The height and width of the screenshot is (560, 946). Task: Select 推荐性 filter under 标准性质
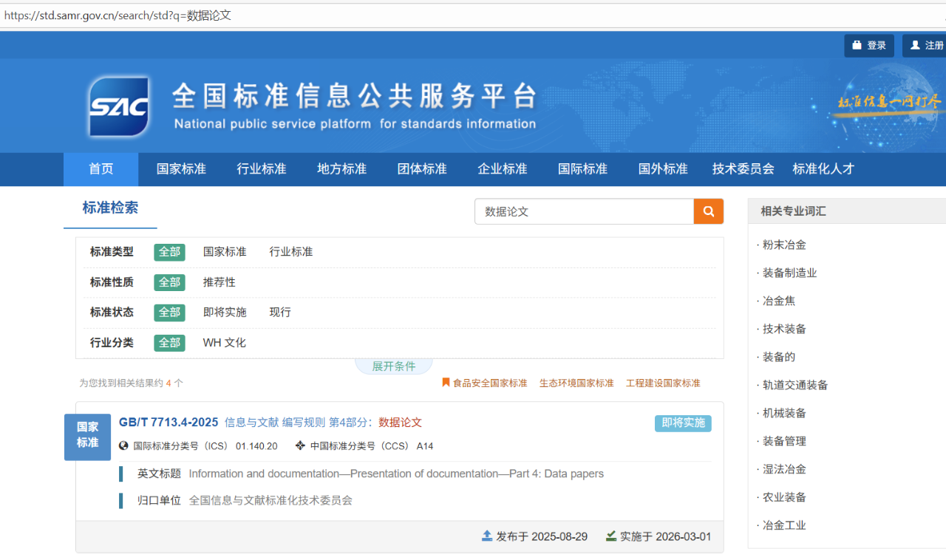point(220,282)
